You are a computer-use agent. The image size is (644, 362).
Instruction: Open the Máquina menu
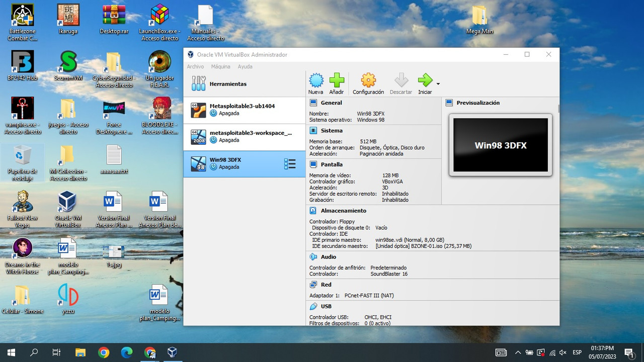220,66
